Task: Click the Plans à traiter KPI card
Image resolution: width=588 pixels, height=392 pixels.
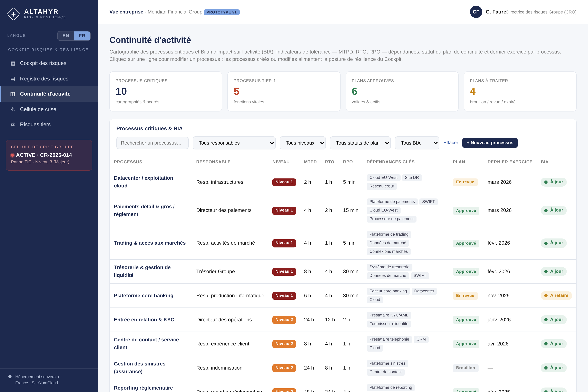Action: [520, 91]
